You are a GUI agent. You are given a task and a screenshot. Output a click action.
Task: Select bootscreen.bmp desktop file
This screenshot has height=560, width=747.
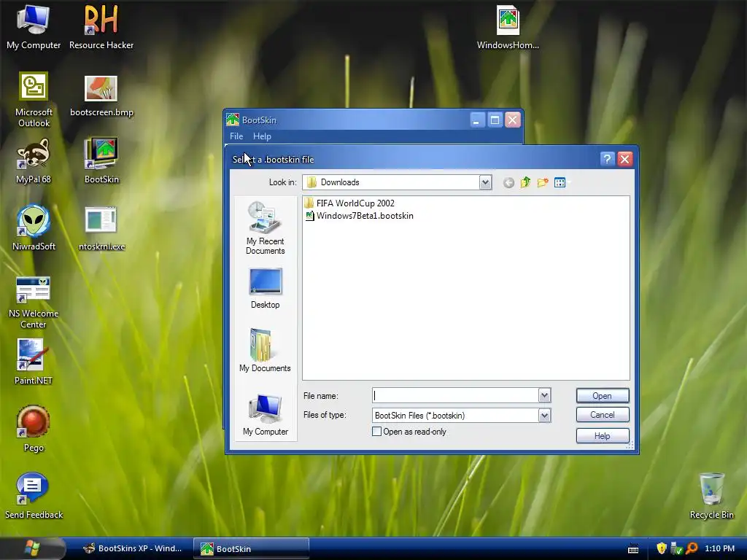point(101,96)
